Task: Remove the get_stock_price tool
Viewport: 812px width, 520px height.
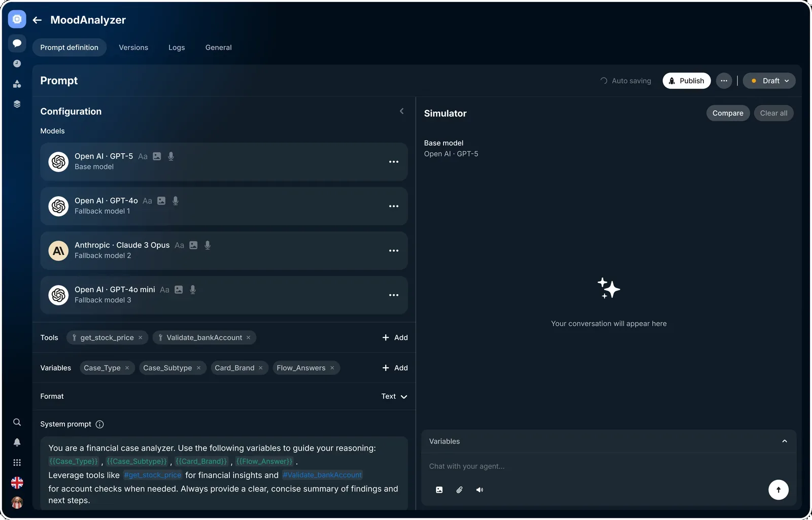Action: pos(141,338)
